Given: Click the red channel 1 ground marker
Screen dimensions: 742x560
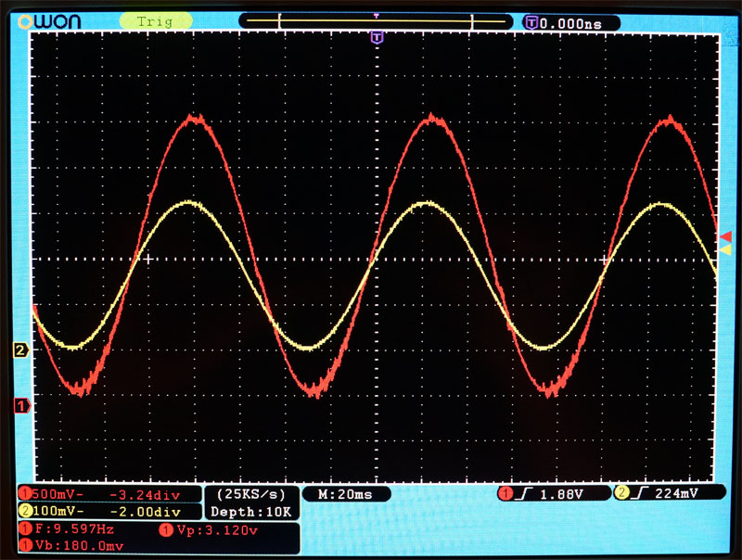Looking at the screenshot, I should (x=19, y=405).
